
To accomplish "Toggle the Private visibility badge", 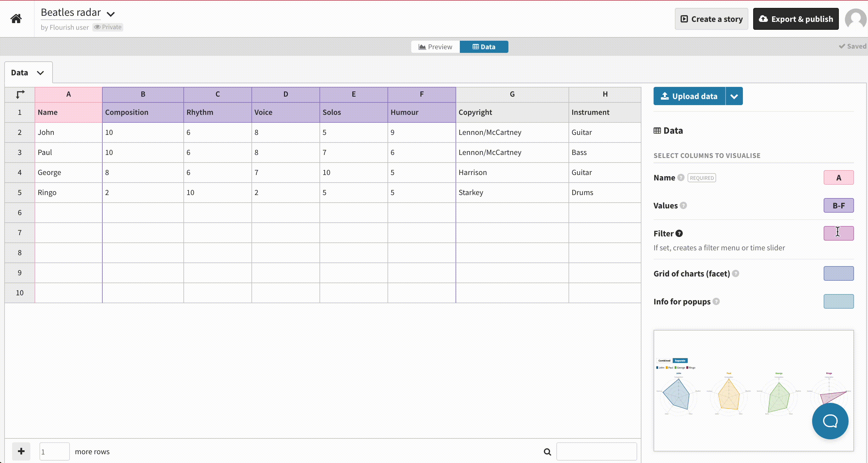I will pyautogui.click(x=108, y=27).
